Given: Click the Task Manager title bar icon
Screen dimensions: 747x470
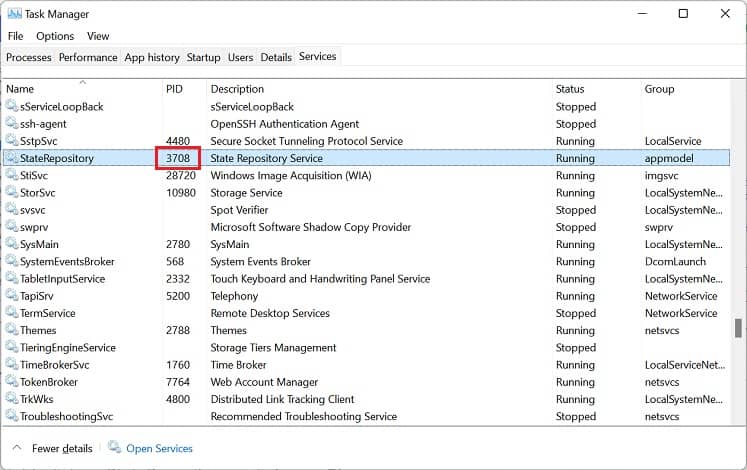Looking at the screenshot, I should click(15, 14).
